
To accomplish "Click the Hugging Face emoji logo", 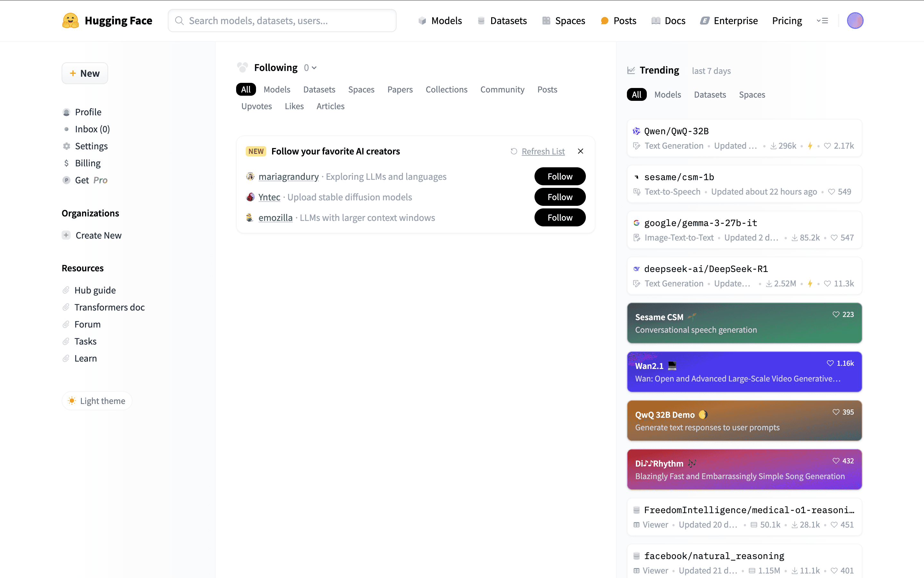I will 70,21.
